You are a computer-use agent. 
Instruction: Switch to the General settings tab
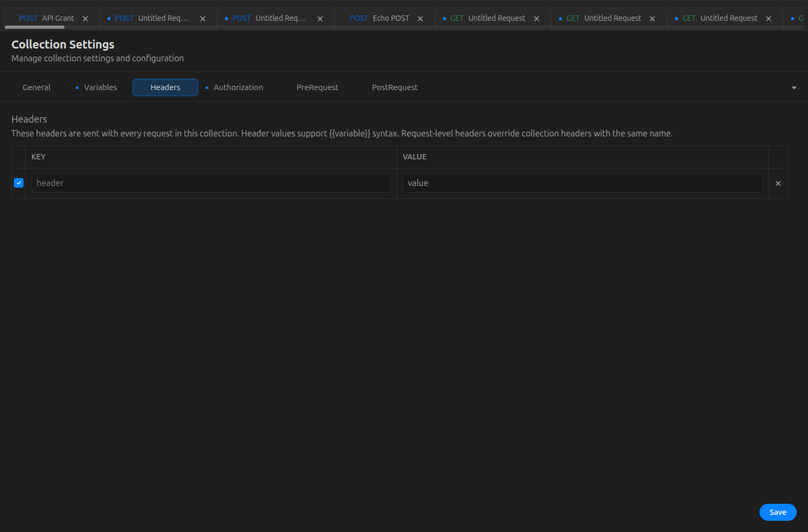click(x=37, y=88)
